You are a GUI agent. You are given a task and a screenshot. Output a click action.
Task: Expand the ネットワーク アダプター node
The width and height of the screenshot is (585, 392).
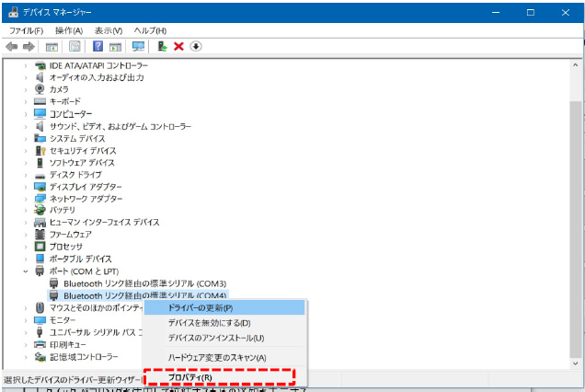[x=26, y=199]
